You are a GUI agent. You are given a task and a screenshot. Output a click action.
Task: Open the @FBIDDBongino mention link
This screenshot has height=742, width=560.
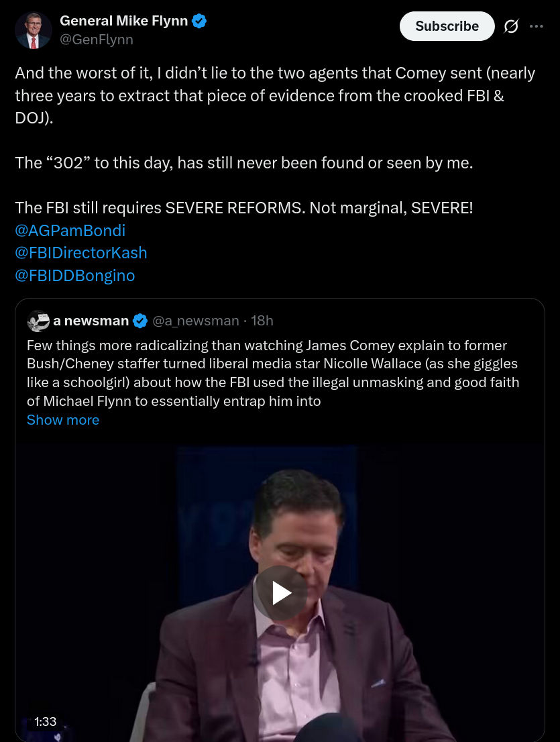(x=74, y=275)
